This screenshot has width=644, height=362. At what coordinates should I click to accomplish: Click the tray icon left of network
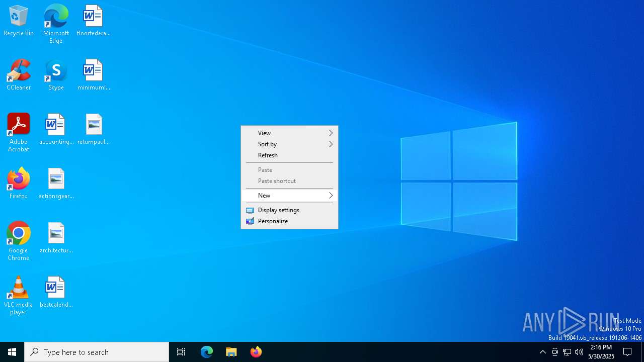pos(555,352)
